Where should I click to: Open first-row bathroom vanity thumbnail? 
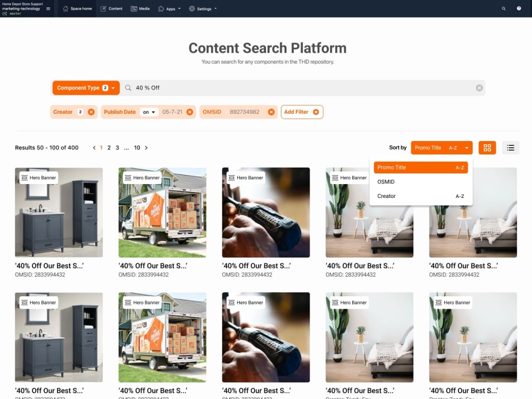pos(59,212)
